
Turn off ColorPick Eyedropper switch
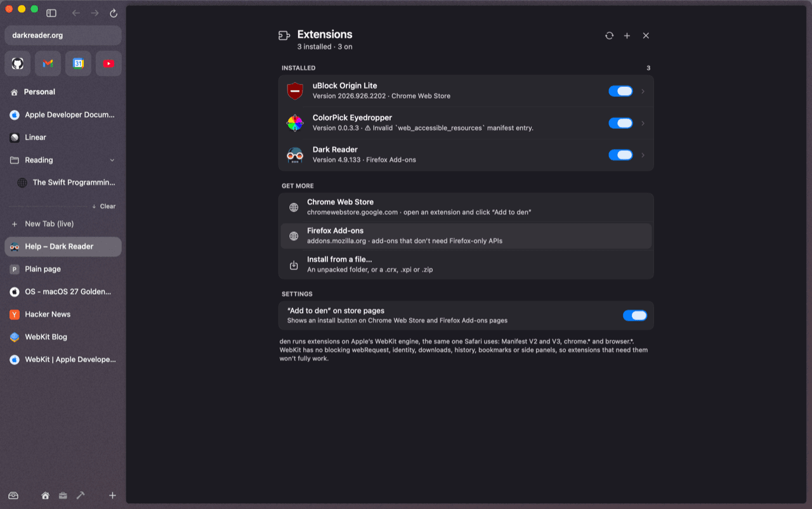[620, 123]
